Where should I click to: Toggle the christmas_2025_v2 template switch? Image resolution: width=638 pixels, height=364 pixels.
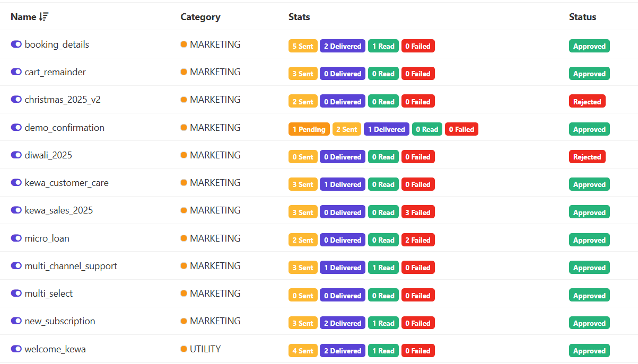tap(16, 100)
